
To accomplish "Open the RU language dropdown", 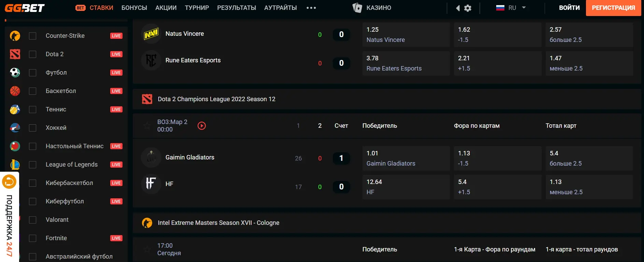I will pos(511,8).
